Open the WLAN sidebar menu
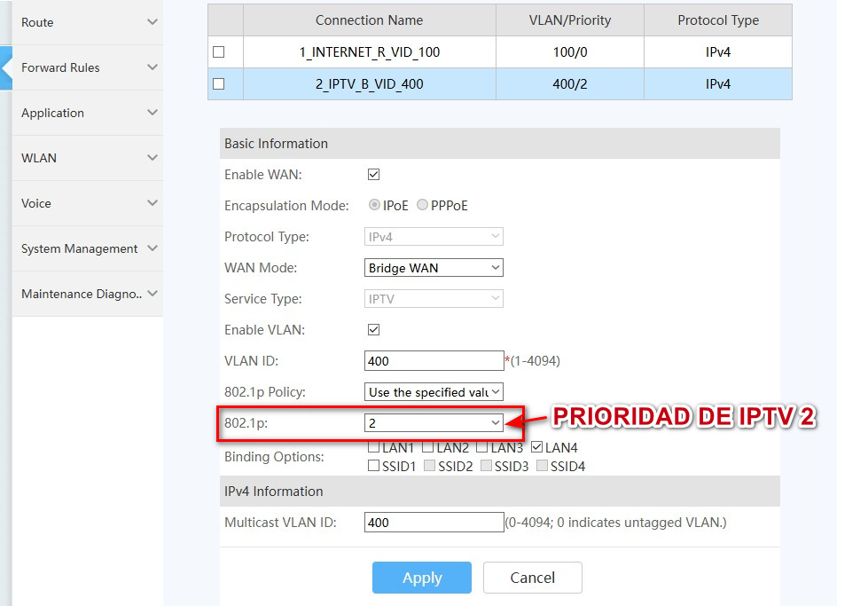This screenshot has height=606, width=868. pos(39,158)
